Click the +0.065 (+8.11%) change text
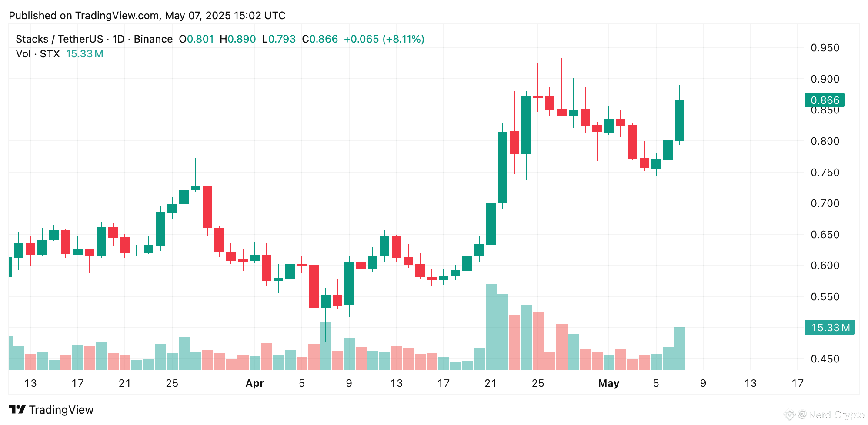Viewport: 868px width, 425px height. click(x=384, y=39)
